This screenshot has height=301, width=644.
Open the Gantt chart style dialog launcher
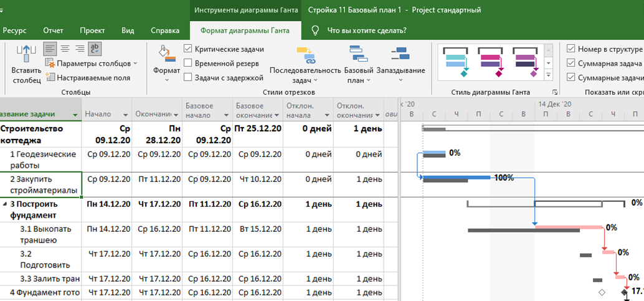coord(555,92)
